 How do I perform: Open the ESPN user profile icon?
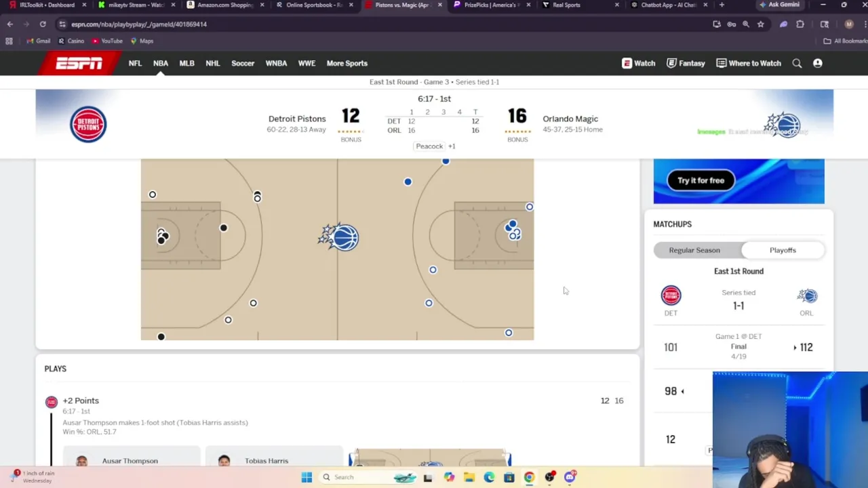pyautogui.click(x=818, y=63)
